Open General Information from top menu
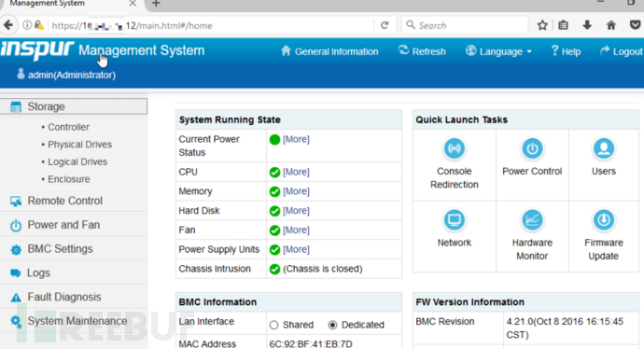This screenshot has width=644, height=349. tap(329, 51)
